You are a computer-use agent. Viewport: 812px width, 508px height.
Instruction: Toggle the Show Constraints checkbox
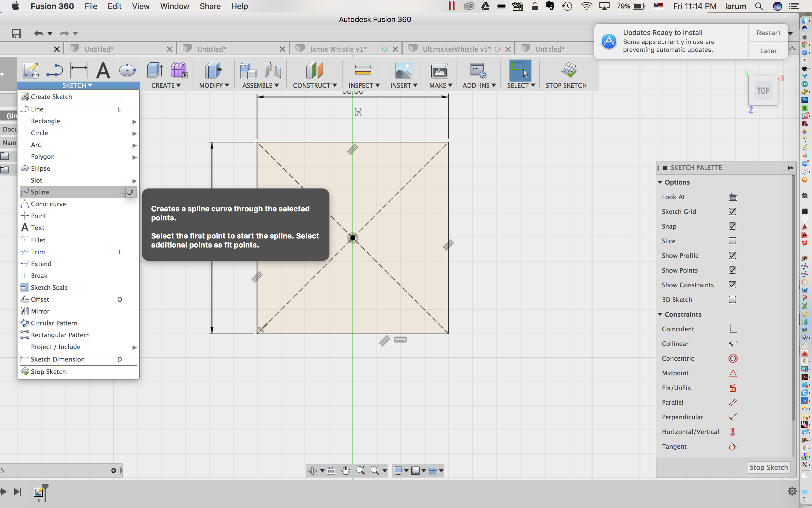[x=732, y=285]
